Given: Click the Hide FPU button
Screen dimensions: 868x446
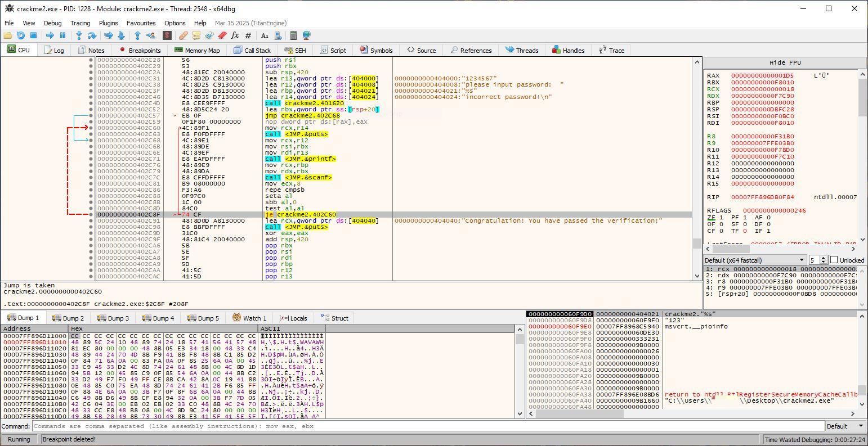Looking at the screenshot, I should coord(785,62).
